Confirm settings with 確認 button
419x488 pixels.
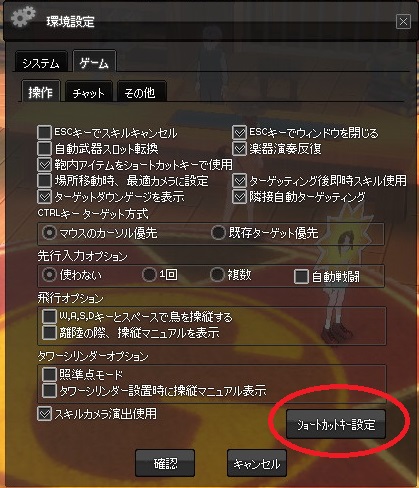click(165, 463)
